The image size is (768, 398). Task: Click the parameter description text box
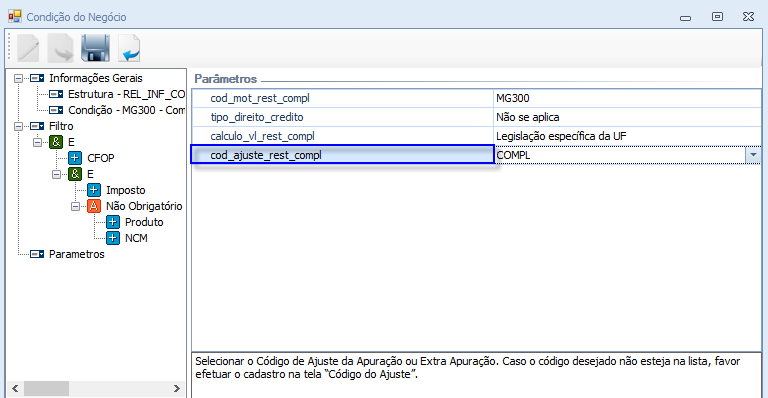[477, 375]
